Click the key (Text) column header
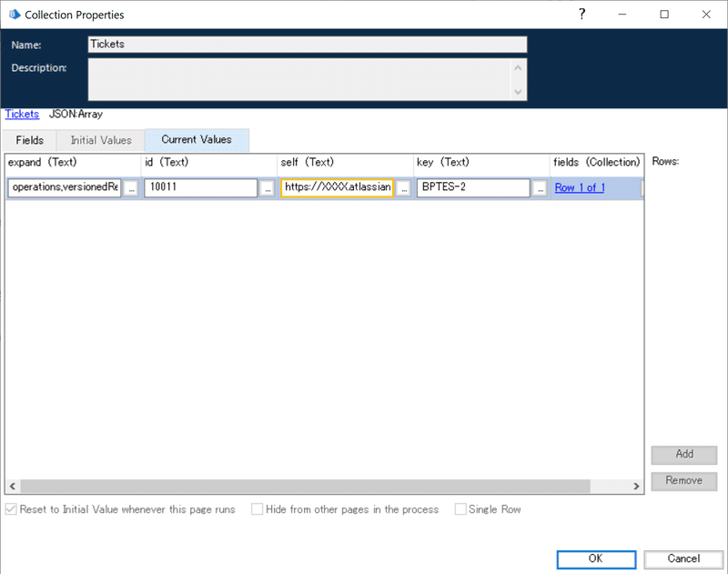Image resolution: width=728 pixels, height=574 pixels. (481, 163)
